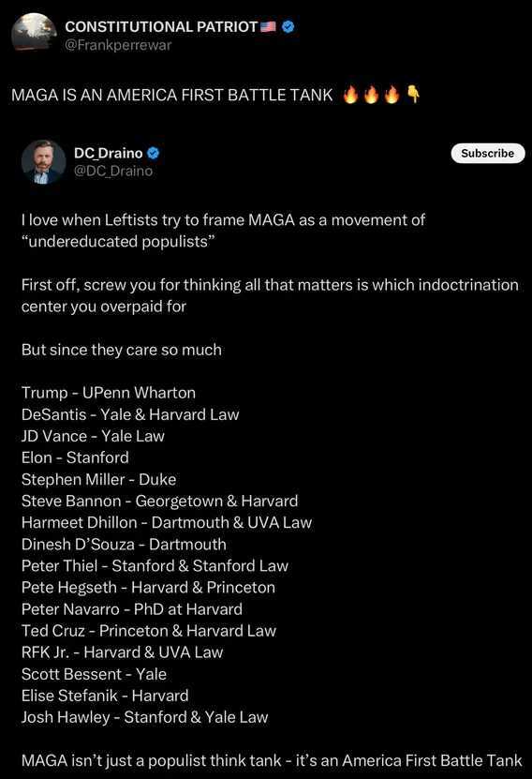532x779 pixels.
Task: Click the American flag emoji in the name
Action: (x=268, y=26)
